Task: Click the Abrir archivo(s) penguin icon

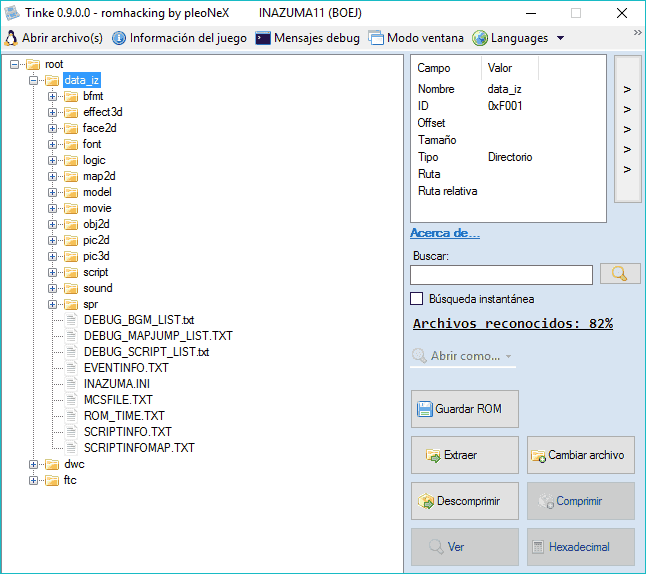Action: coord(11,38)
